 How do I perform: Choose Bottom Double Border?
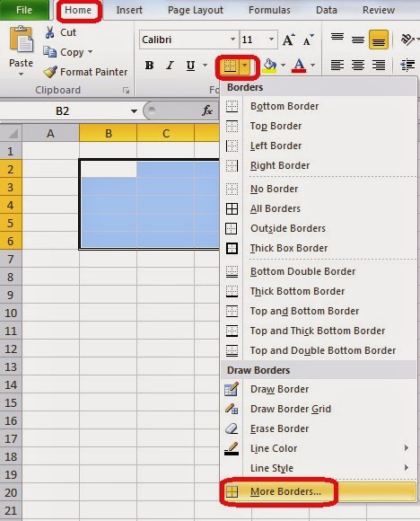tap(319, 271)
